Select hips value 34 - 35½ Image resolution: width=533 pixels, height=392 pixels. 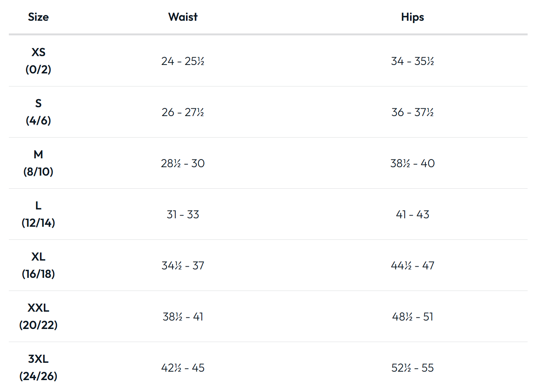[x=412, y=61]
